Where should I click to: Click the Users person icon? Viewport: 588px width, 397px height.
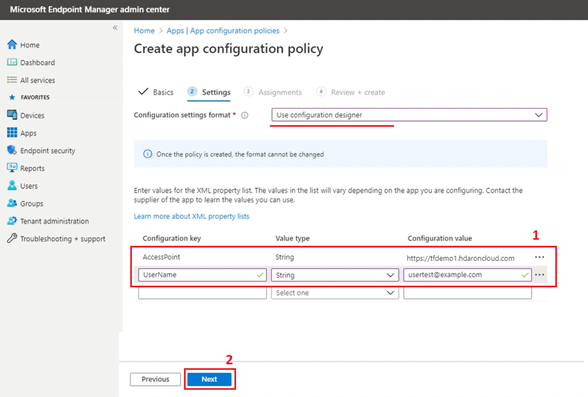coord(12,186)
